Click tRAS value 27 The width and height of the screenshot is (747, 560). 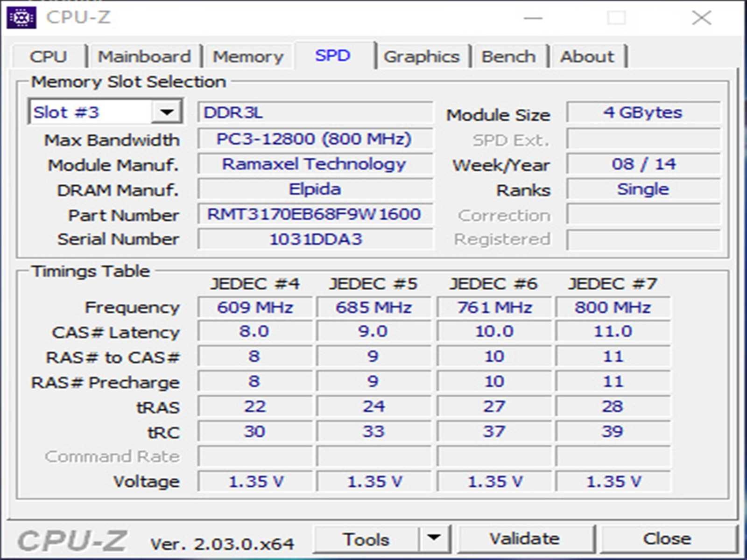pyautogui.click(x=494, y=406)
